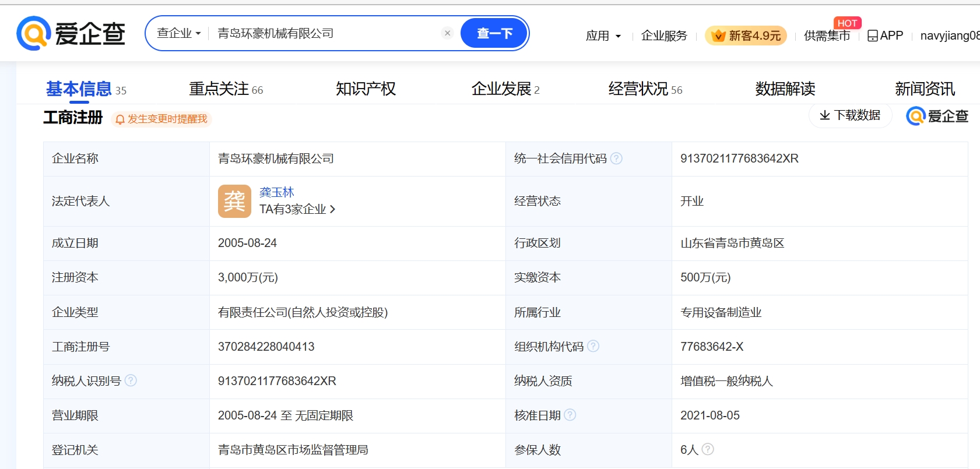Screen dimensions: 980x469
Task: Switch to the 数据解读 tab
Action: coord(785,89)
